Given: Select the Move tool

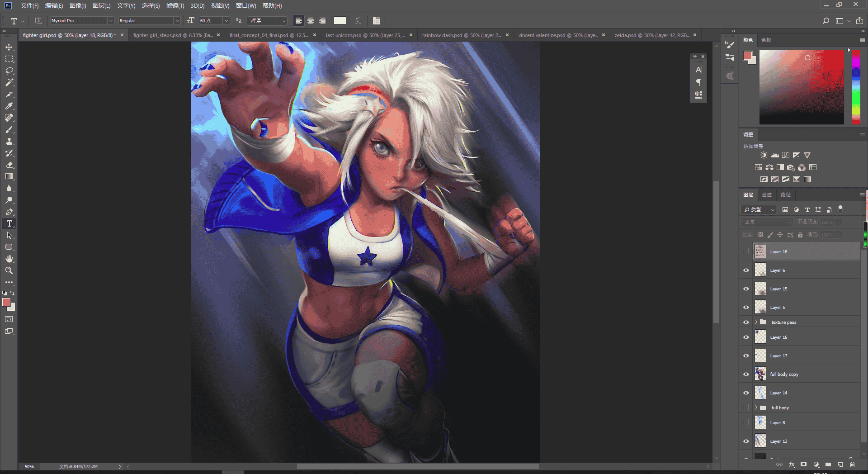Looking at the screenshot, I should click(9, 47).
